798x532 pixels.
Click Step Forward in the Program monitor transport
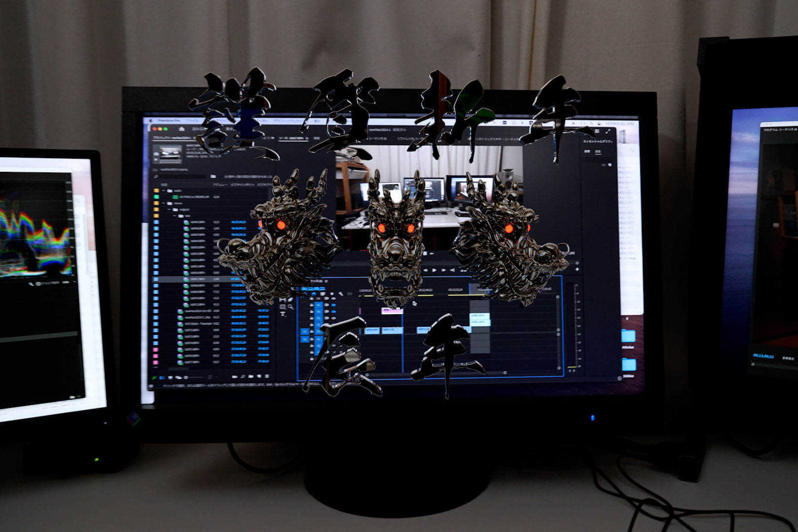tap(444, 270)
